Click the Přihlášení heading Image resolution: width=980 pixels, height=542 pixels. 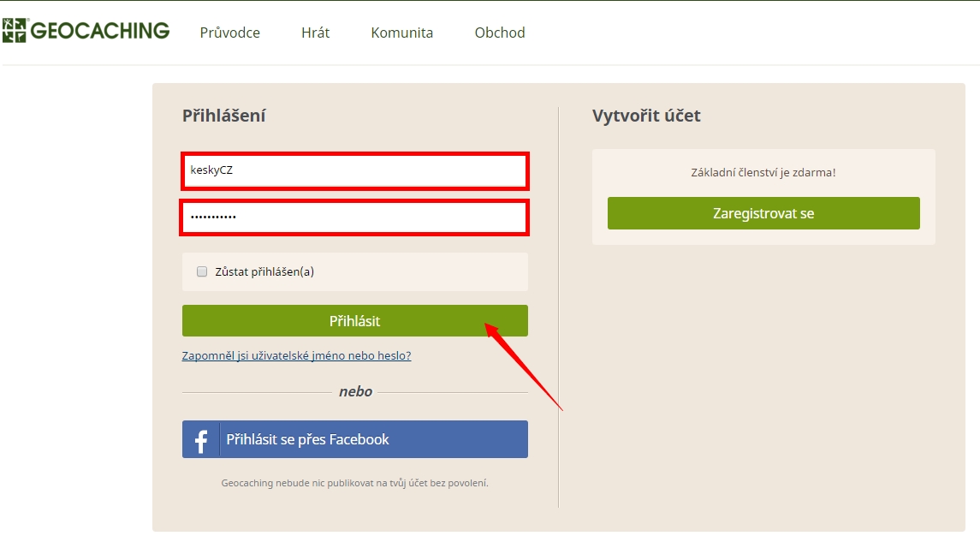(223, 116)
